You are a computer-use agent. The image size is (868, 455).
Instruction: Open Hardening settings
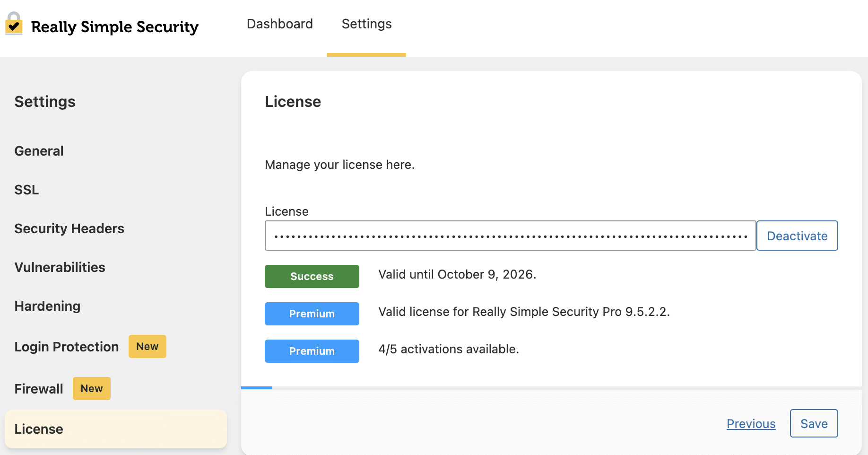tap(47, 306)
